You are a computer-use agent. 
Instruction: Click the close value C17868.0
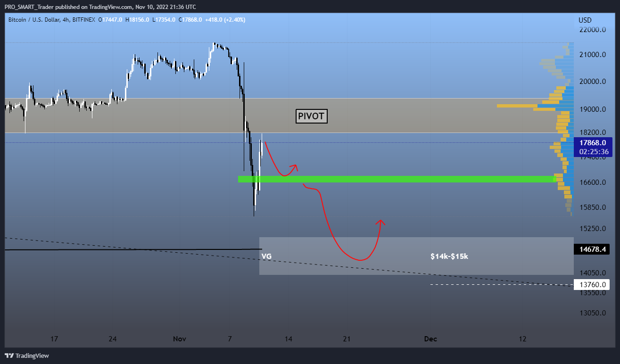pos(190,20)
